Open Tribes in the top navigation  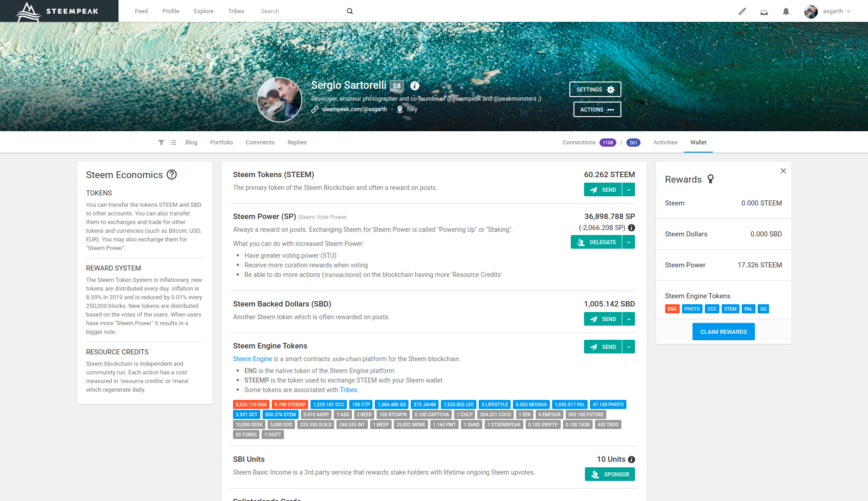coord(236,11)
